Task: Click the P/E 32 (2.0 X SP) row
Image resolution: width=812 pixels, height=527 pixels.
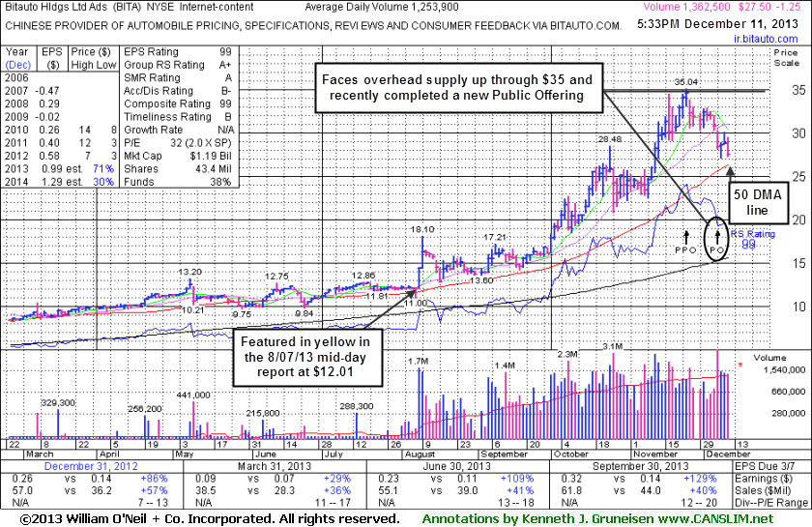Action: tap(178, 142)
